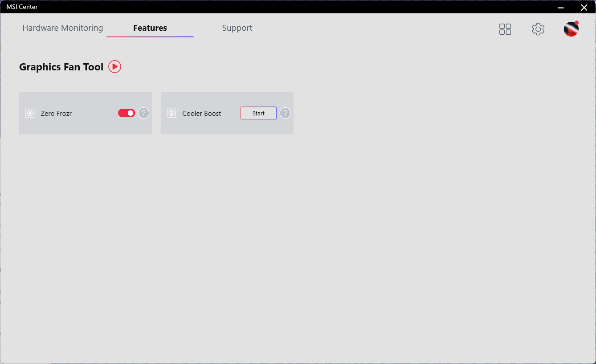Viewport: 596px width, 364px height.
Task: Disable the Zero Frozr toggle
Action: pyautogui.click(x=127, y=113)
